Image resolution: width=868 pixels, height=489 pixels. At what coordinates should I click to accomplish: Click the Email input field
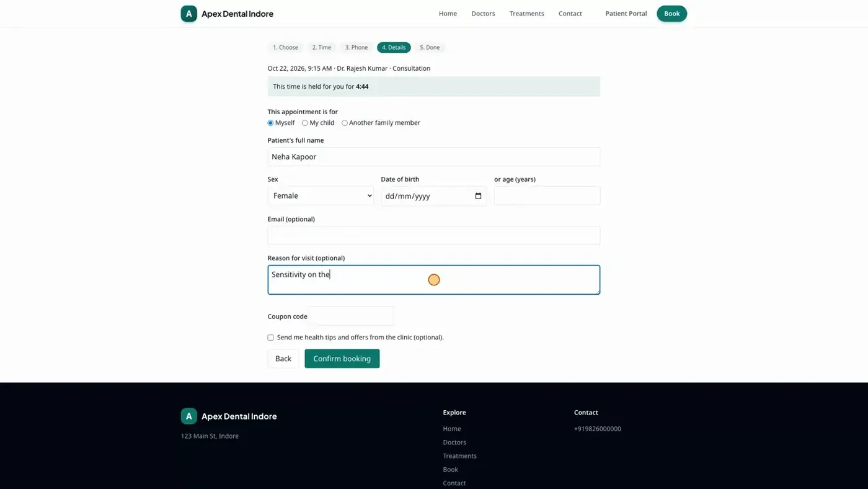[434, 235]
